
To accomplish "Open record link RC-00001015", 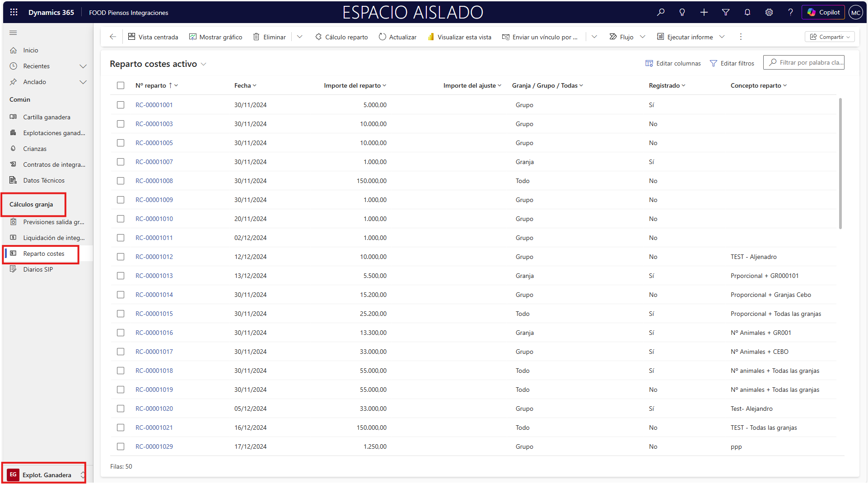I will (x=154, y=314).
